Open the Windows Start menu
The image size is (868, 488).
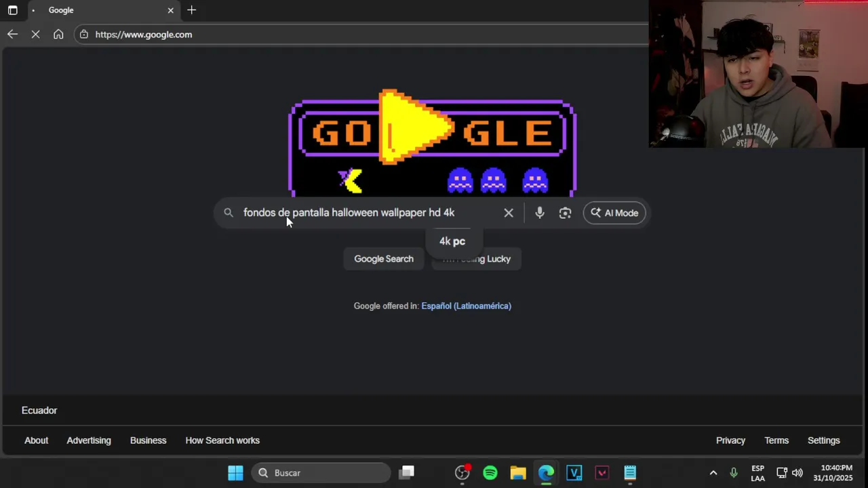point(235,473)
